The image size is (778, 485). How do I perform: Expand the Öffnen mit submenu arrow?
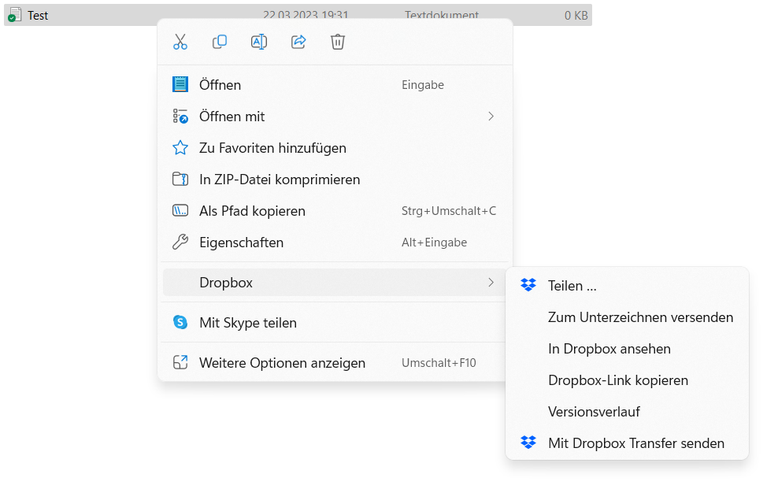(x=491, y=117)
